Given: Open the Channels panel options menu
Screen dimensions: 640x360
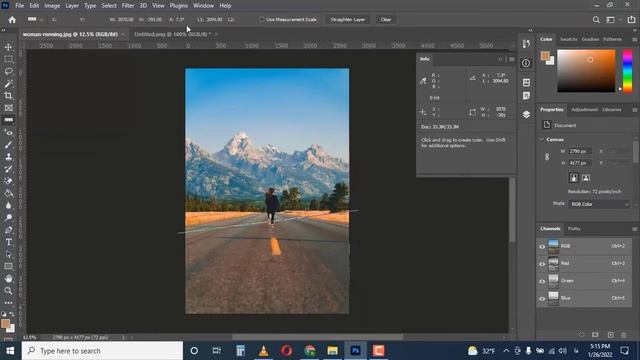Looking at the screenshot, I should tap(634, 229).
